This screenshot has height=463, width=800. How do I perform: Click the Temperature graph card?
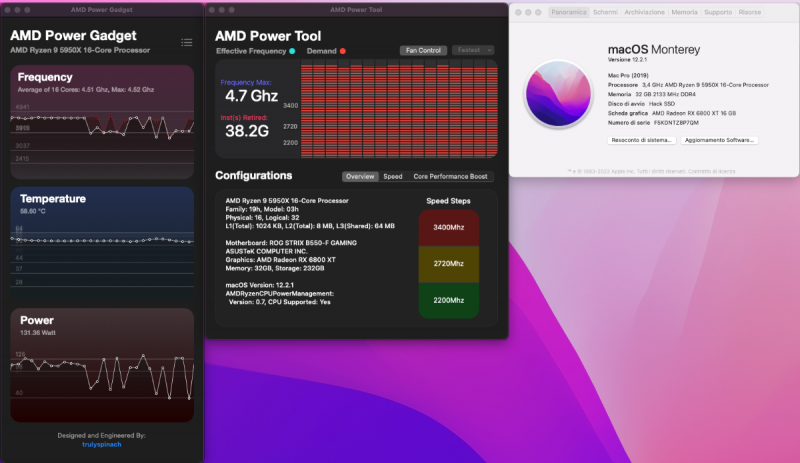(102, 243)
